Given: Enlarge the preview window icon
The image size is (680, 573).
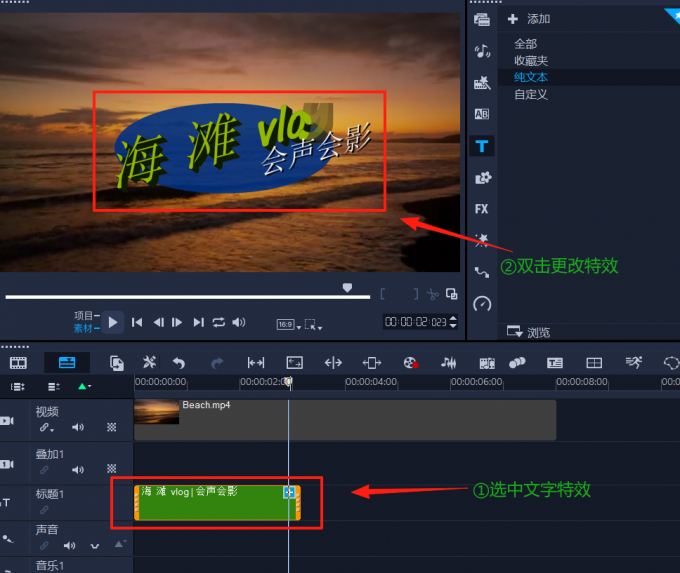Looking at the screenshot, I should coord(451,294).
